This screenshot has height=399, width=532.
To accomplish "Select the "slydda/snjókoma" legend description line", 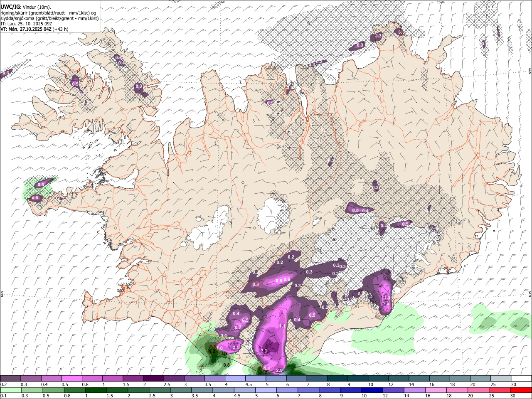I will (x=49, y=18).
